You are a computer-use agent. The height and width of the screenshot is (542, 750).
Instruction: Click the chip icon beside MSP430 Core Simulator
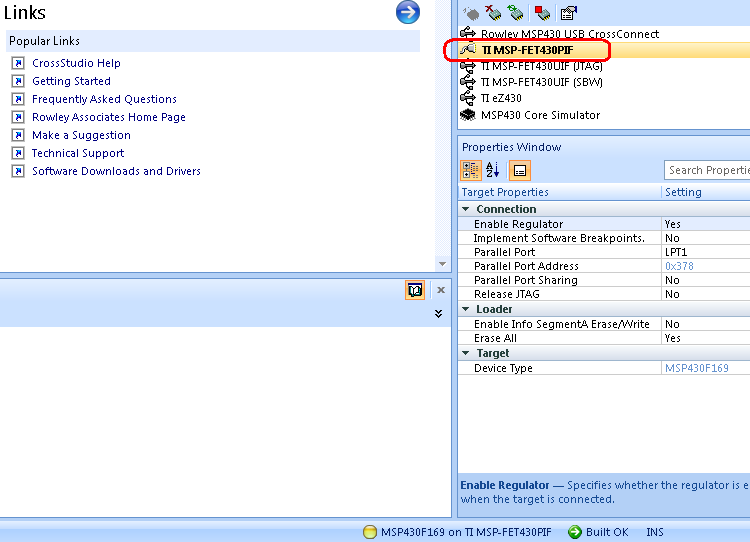click(x=468, y=115)
